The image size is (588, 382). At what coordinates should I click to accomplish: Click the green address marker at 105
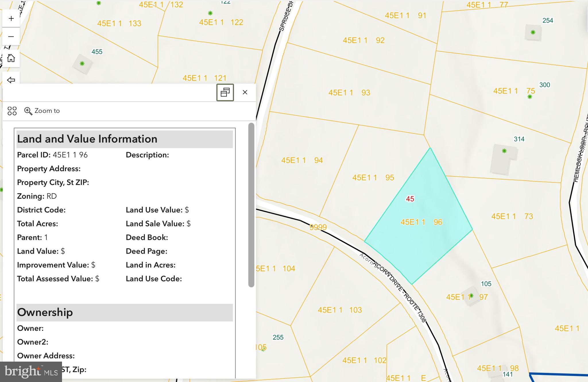471,296
